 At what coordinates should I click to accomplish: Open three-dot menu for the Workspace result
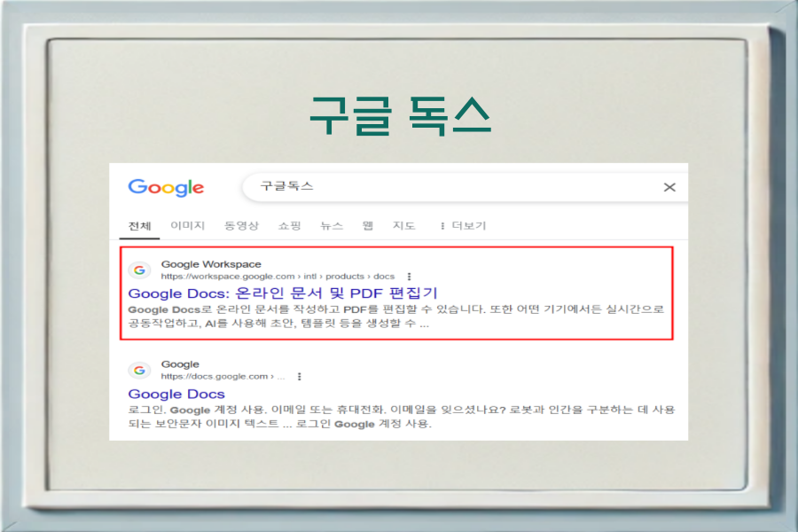(409, 277)
